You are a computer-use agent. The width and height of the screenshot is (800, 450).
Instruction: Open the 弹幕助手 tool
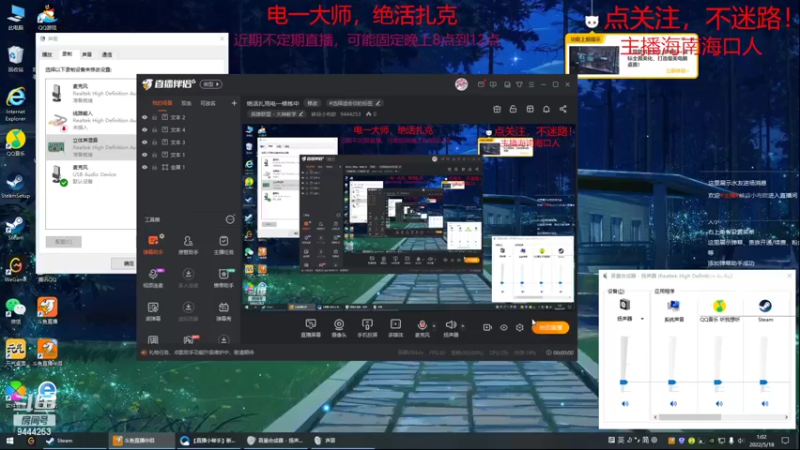[153, 244]
